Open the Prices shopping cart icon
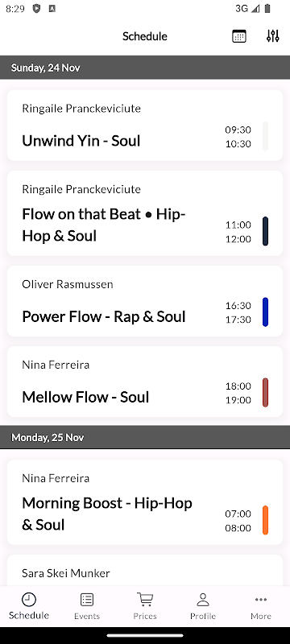This screenshot has height=644, width=290. pyautogui.click(x=145, y=600)
